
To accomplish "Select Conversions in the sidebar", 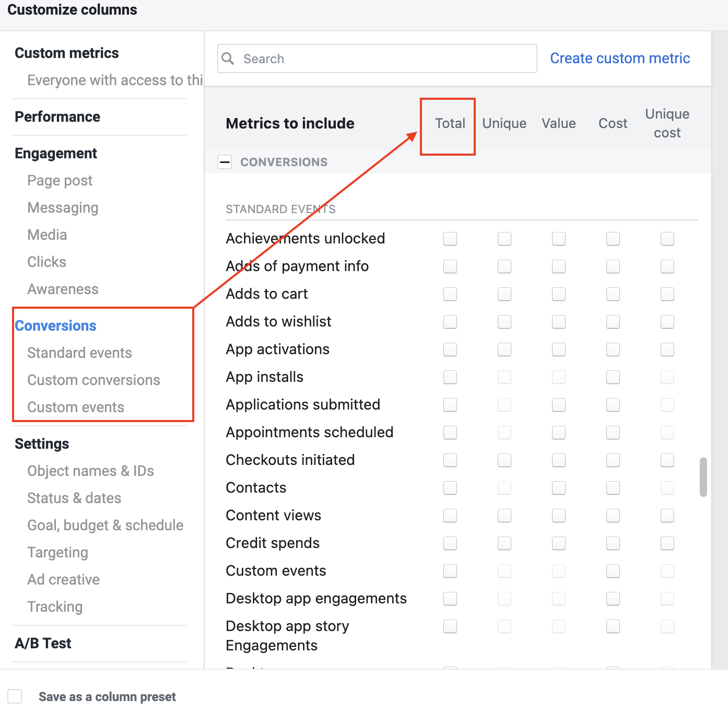I will (56, 325).
